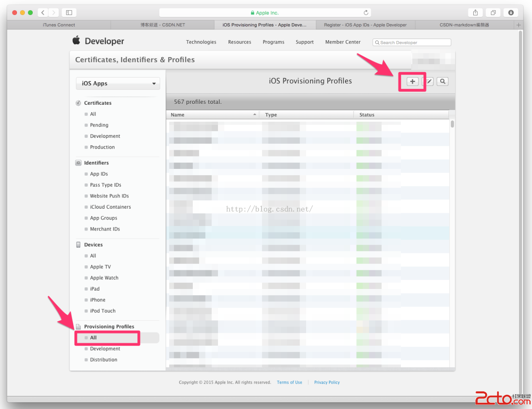
Task: Click the Devices section device icon
Action: (78, 245)
